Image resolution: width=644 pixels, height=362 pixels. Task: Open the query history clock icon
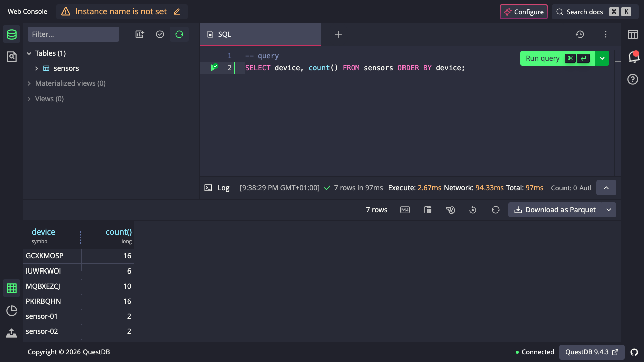point(580,34)
